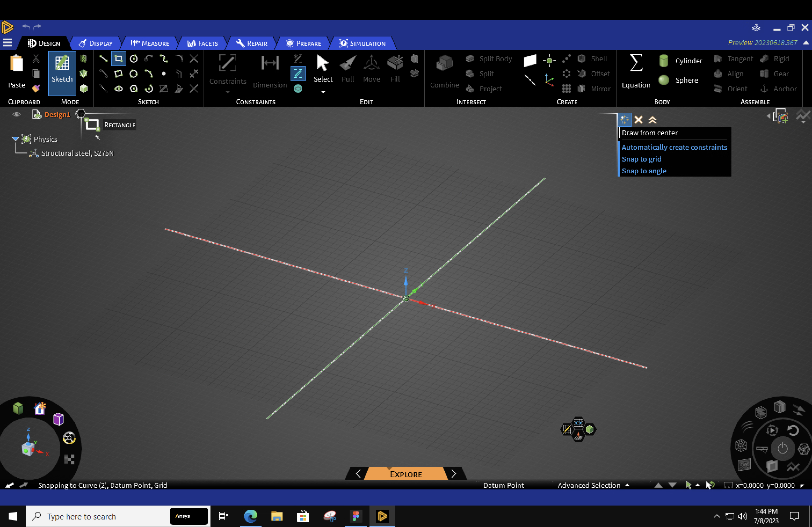Click the Project button
The height and width of the screenshot is (527, 812).
pos(484,89)
